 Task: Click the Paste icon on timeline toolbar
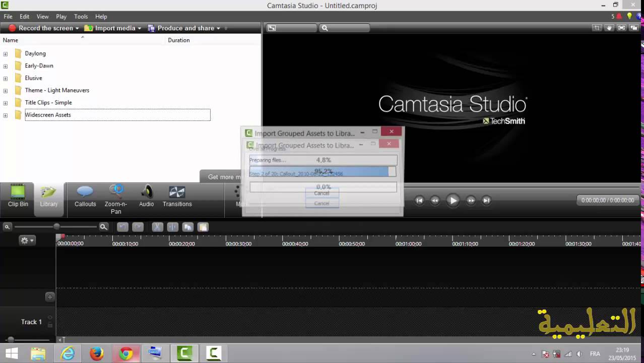click(x=203, y=227)
